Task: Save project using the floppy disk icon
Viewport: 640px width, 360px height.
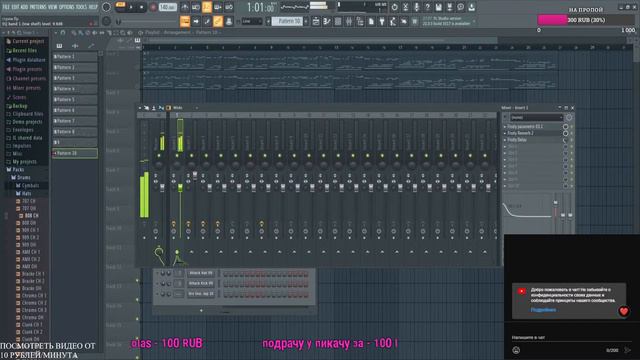Action: [438, 7]
